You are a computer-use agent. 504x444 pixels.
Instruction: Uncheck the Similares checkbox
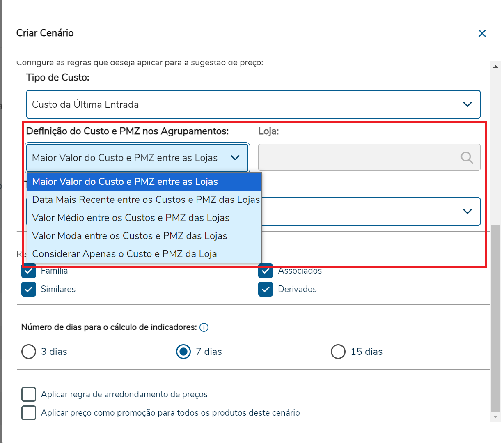29,289
